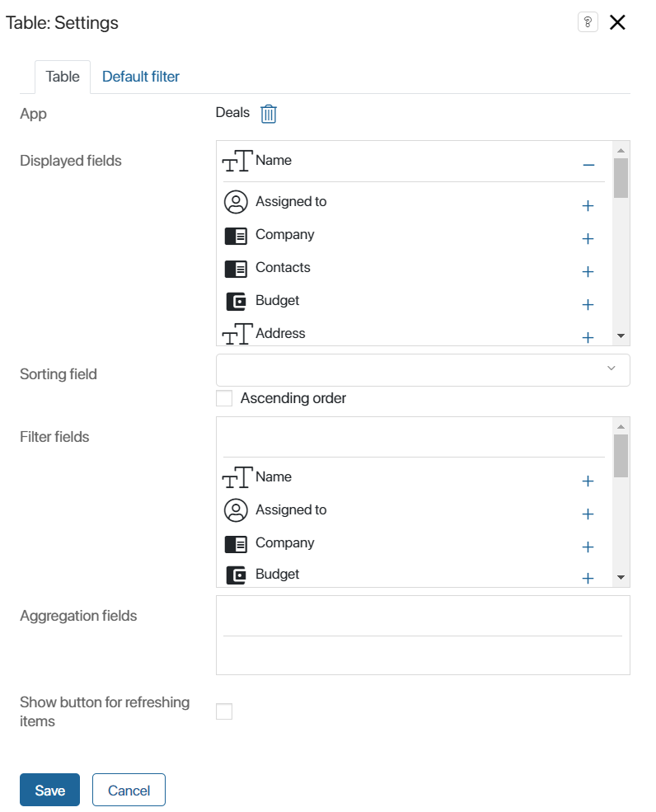Click the Filter fields scrollbar up arrow
656x812 pixels.
[621, 426]
